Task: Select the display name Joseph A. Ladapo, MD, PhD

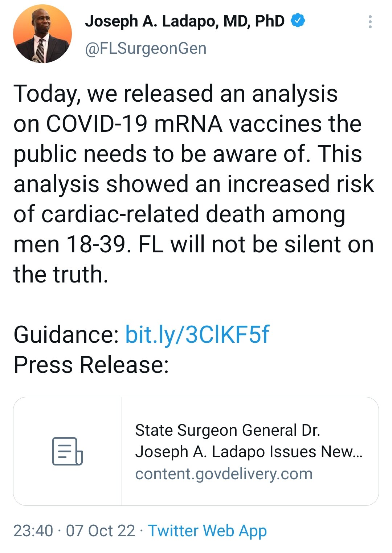Action: 185,21
